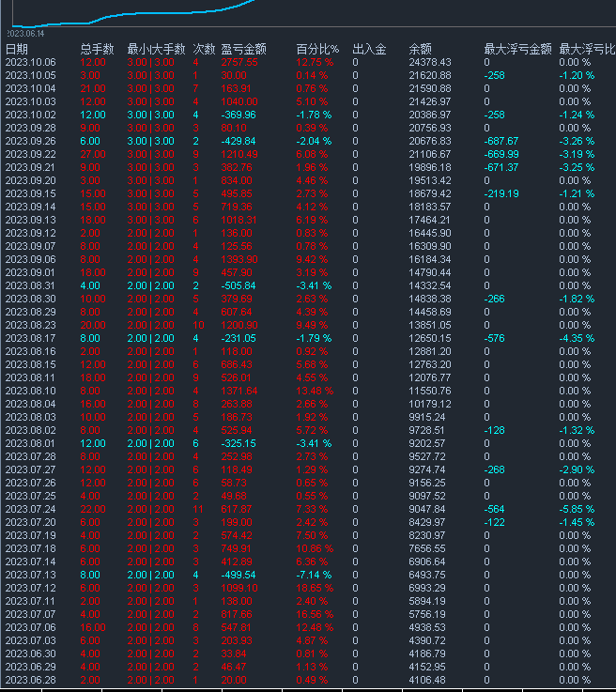Select profit amount 547.81
This screenshot has height=692, width=616.
(236, 627)
